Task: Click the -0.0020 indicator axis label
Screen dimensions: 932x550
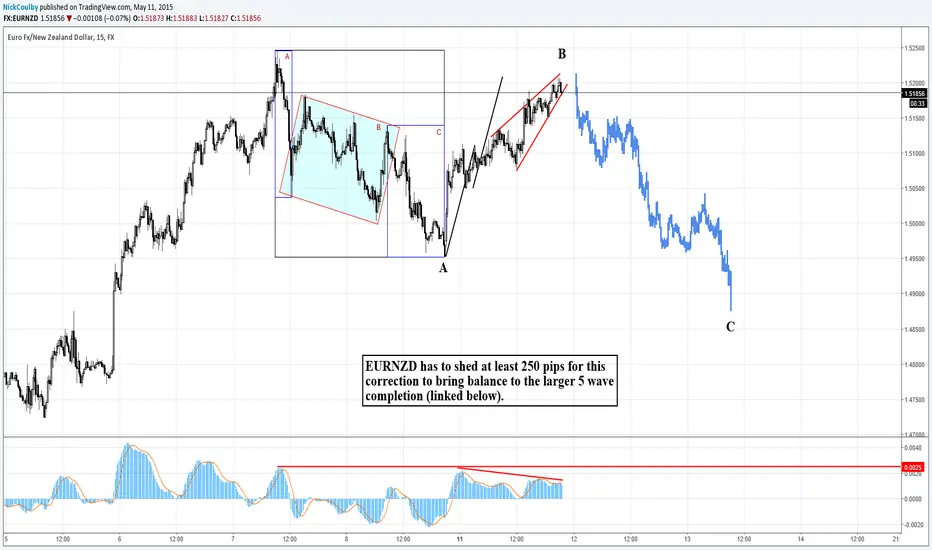Action: [x=912, y=524]
